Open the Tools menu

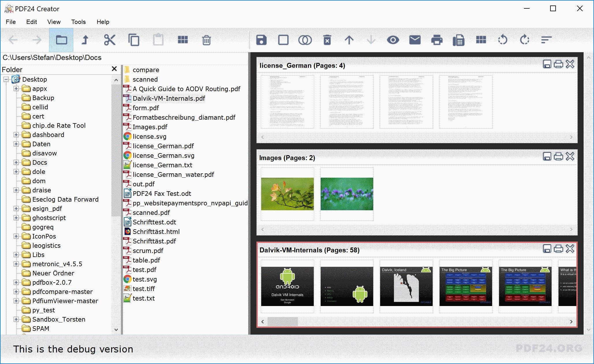point(78,22)
